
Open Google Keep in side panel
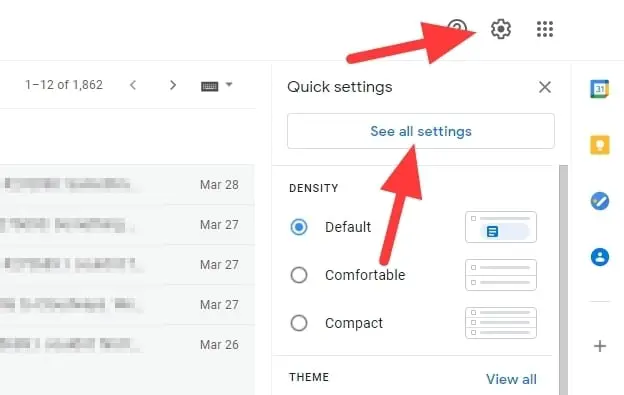(x=600, y=144)
